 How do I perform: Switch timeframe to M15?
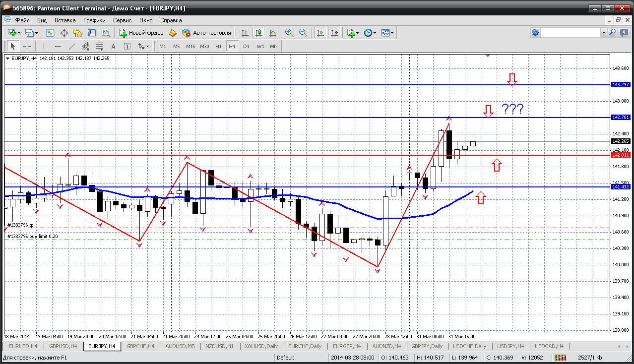point(190,46)
